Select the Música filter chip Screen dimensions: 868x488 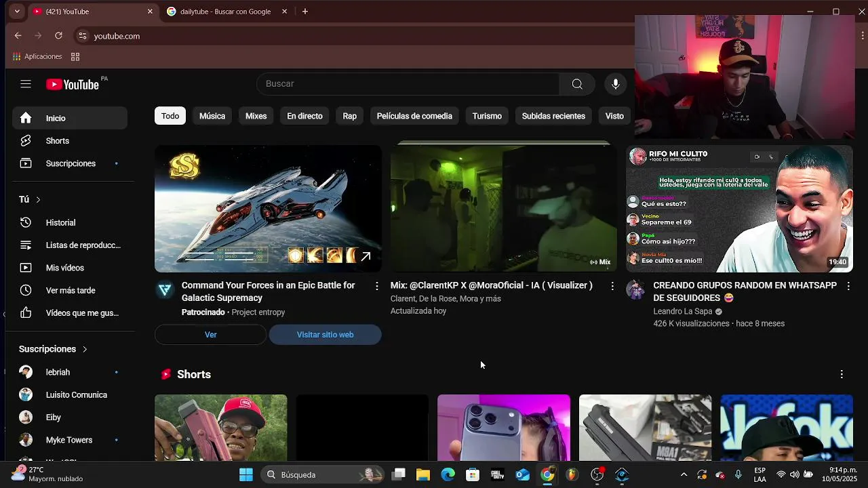[212, 116]
